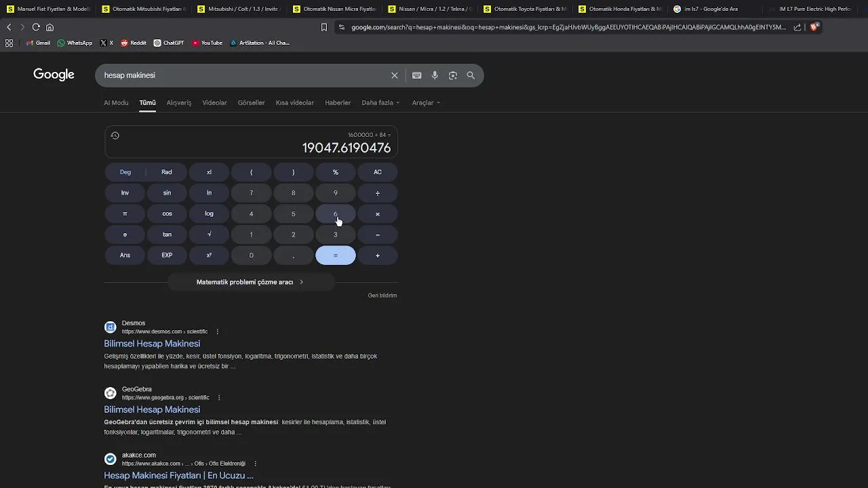Viewport: 868px width, 488px height.
Task: Open YouTube bookmark
Action: (207, 43)
